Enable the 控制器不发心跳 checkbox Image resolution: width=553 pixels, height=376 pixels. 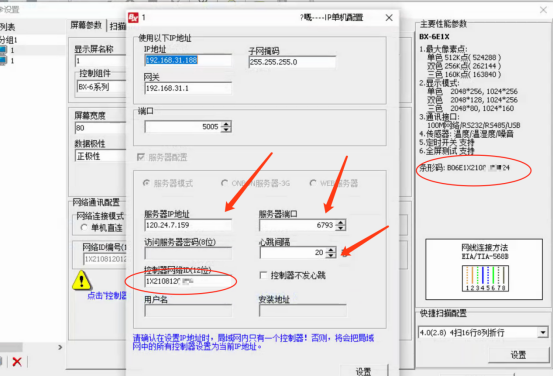coord(263,275)
